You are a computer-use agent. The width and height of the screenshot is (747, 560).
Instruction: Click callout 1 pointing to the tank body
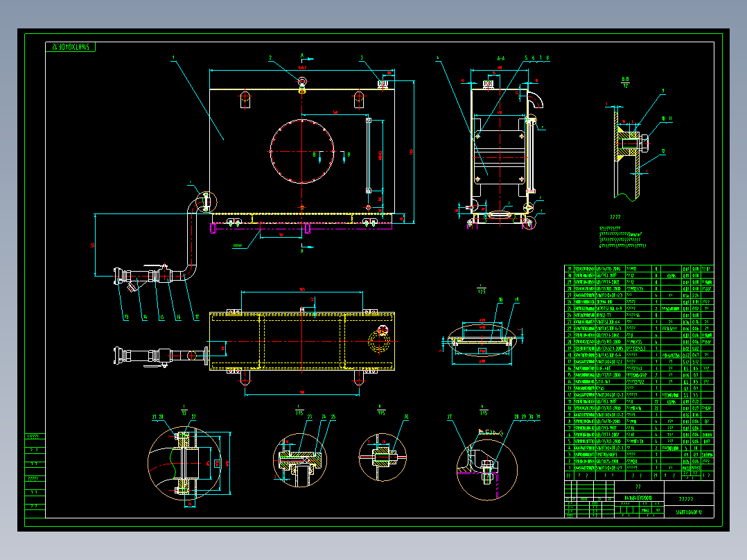point(173,58)
